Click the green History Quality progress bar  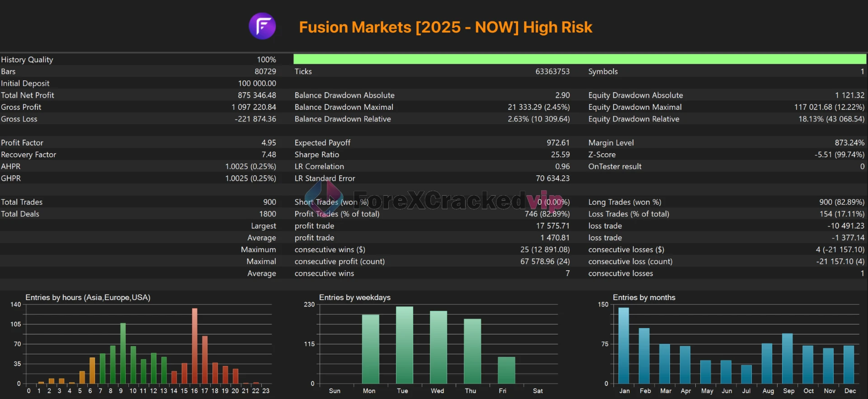[580, 59]
